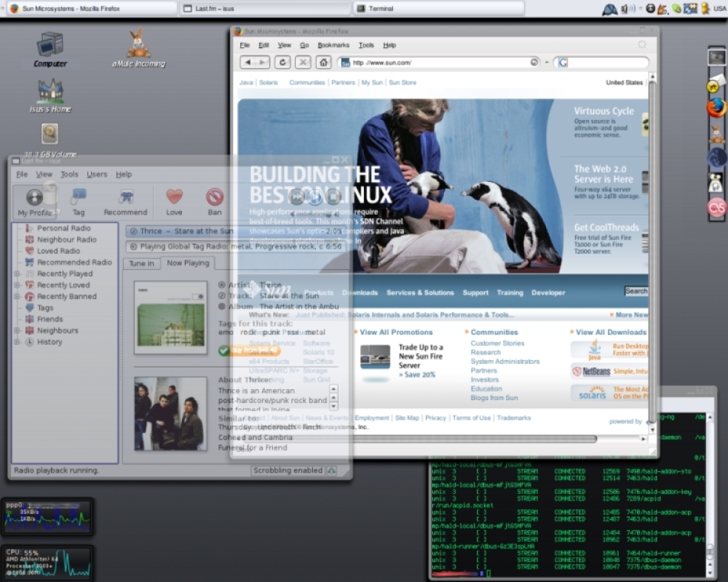This screenshot has height=582, width=728.
Task: Select Recommended Radio in the Last.fm sidebar
Action: [x=74, y=262]
